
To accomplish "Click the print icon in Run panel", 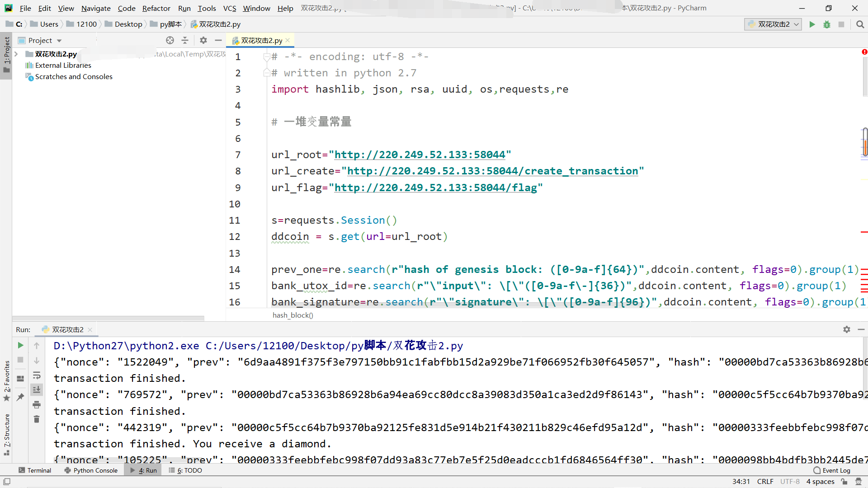I will (37, 404).
